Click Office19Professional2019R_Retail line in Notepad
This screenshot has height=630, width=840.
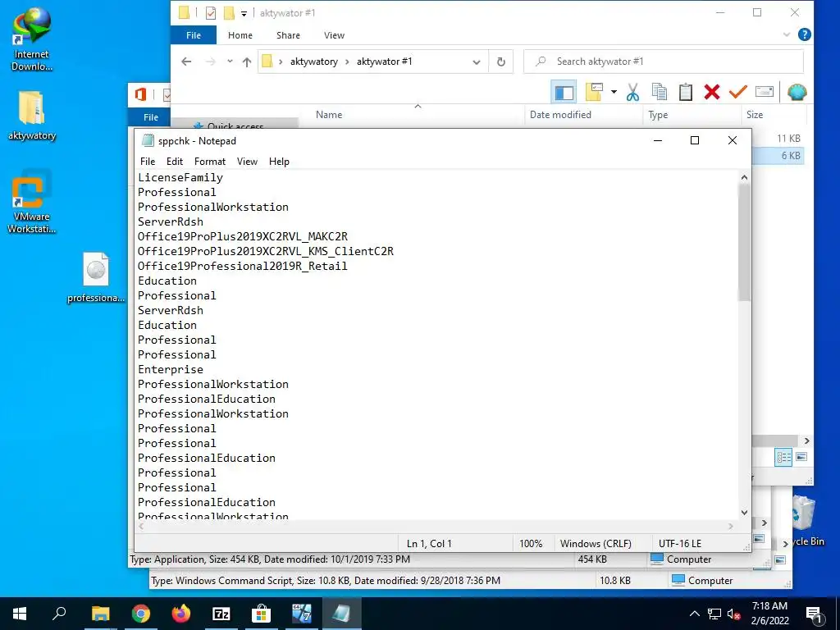243,266
